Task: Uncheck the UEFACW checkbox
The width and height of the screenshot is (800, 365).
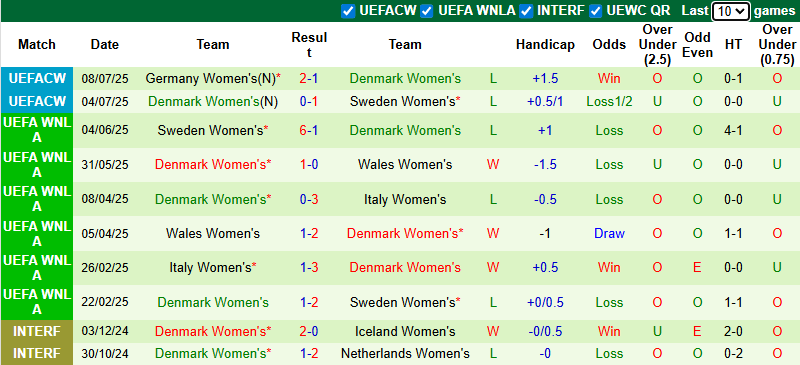Action: point(348,11)
